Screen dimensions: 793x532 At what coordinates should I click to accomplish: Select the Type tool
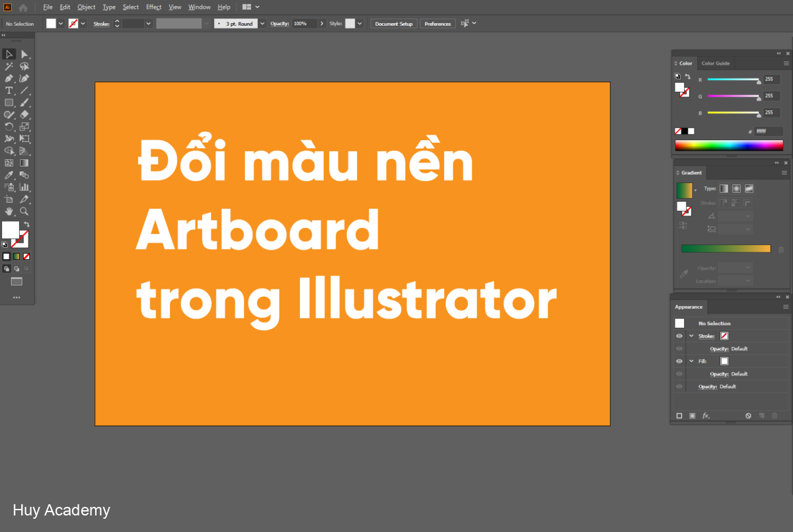(x=9, y=90)
